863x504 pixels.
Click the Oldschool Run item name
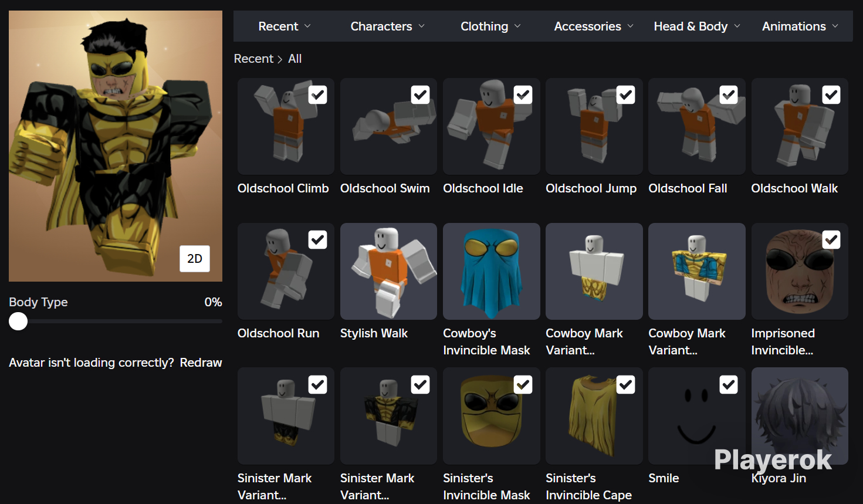(x=279, y=333)
